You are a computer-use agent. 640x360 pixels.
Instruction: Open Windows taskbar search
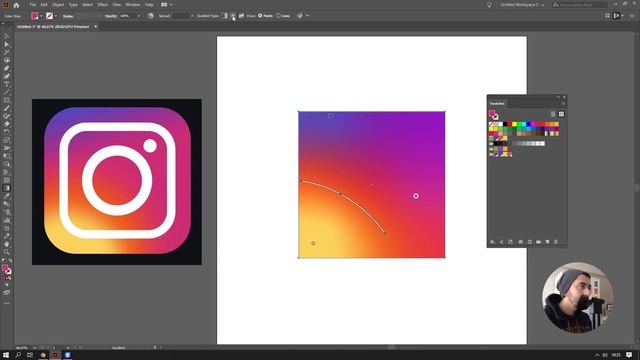point(18,355)
